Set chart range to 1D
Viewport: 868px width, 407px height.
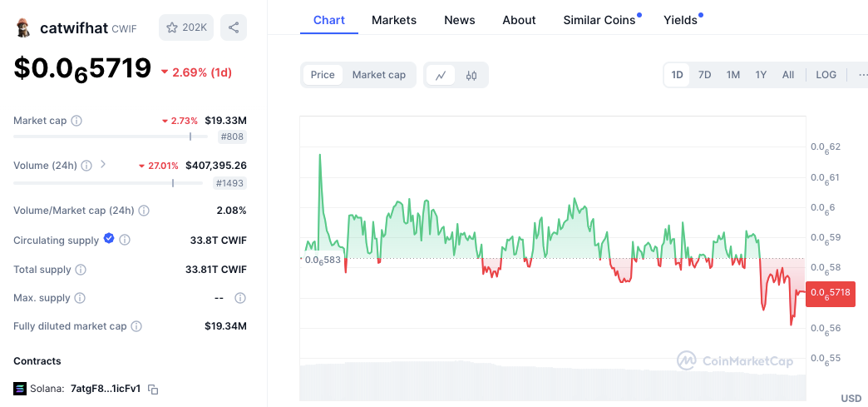(x=677, y=75)
